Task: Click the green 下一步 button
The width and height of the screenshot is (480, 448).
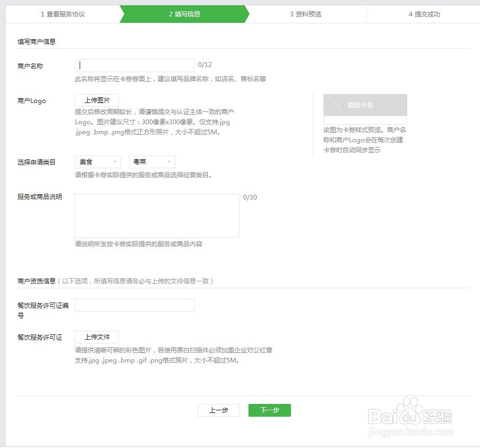Action: click(269, 410)
